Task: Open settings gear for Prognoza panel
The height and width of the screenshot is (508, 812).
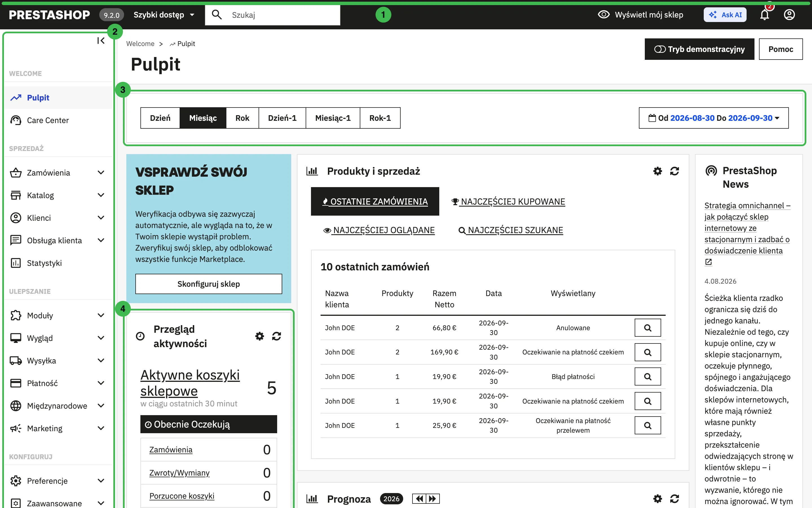Action: [658, 499]
